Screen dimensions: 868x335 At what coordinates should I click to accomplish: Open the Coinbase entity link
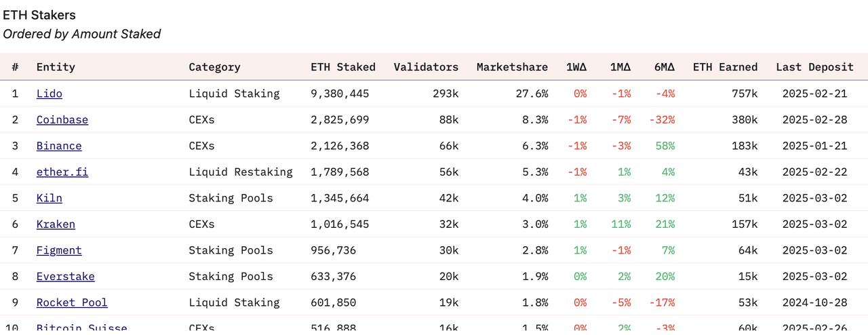(x=62, y=120)
